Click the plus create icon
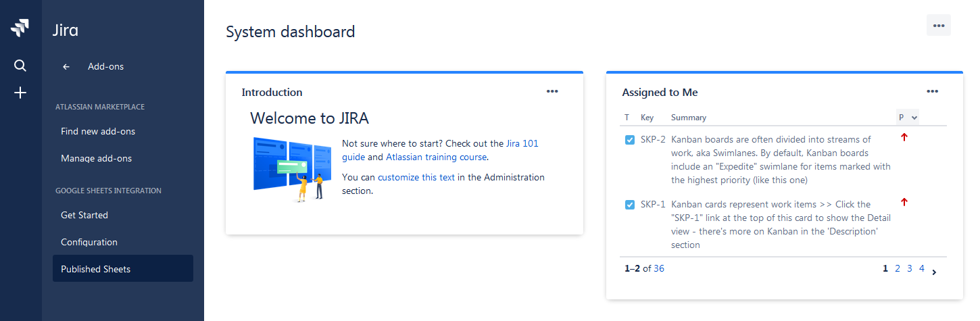This screenshot has height=321, width=980. point(20,93)
